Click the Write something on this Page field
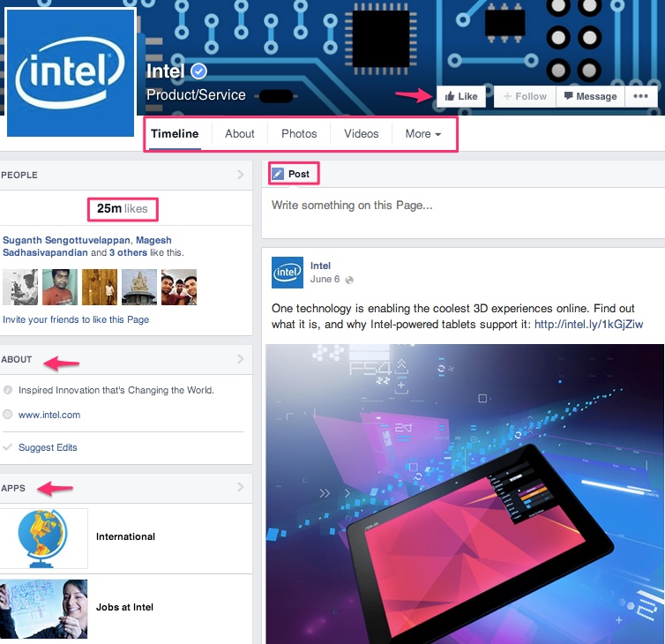 463,213
